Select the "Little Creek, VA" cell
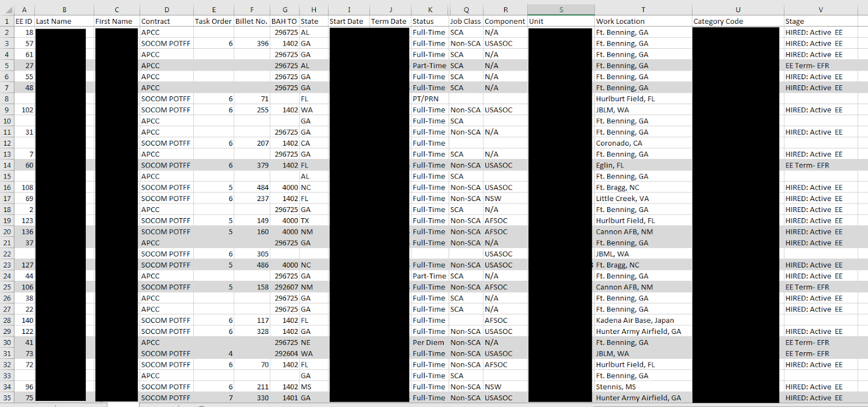Screen dimensions: 868x407 click(643, 199)
